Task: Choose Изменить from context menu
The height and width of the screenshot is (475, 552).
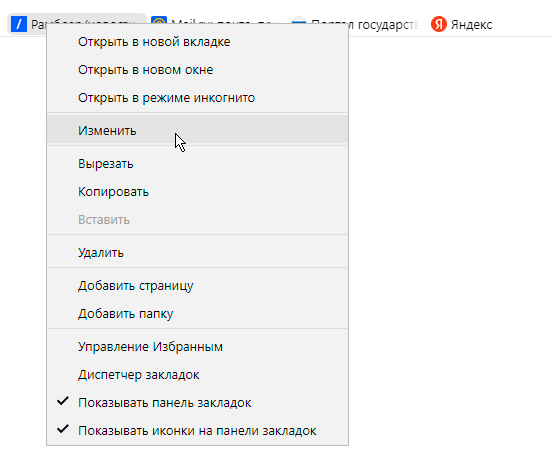Action: point(197,130)
